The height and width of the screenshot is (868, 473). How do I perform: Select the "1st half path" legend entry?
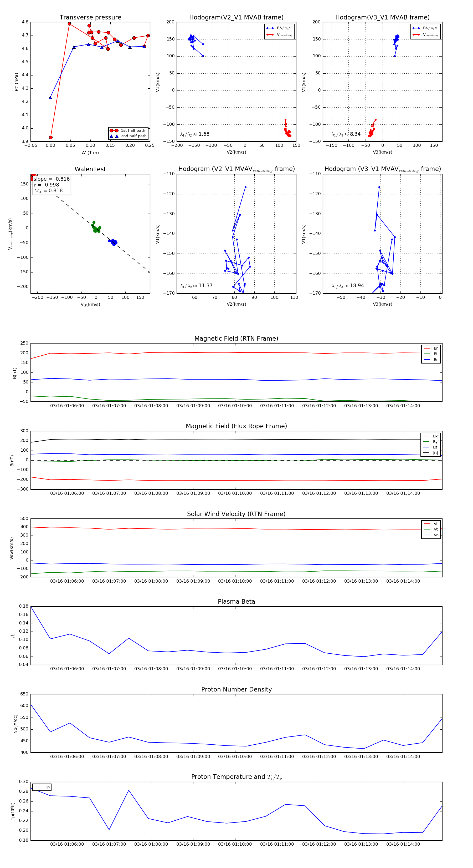[x=128, y=130]
